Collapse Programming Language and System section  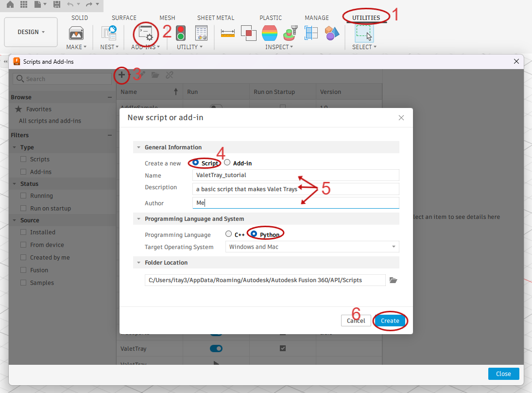pos(138,219)
